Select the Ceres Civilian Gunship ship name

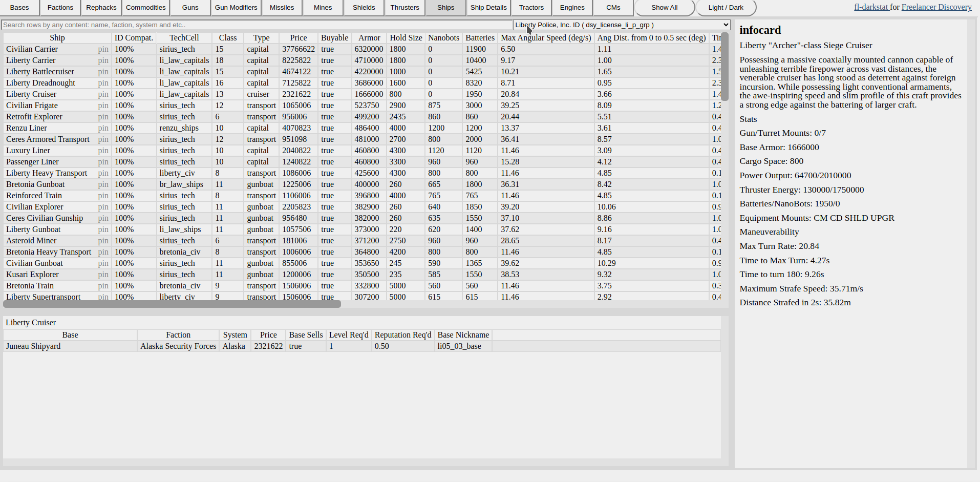[x=45, y=218]
